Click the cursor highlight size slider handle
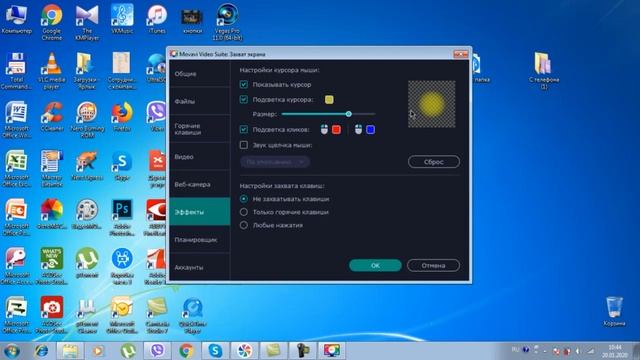Screen dimensions: 640x360 click(x=349, y=114)
